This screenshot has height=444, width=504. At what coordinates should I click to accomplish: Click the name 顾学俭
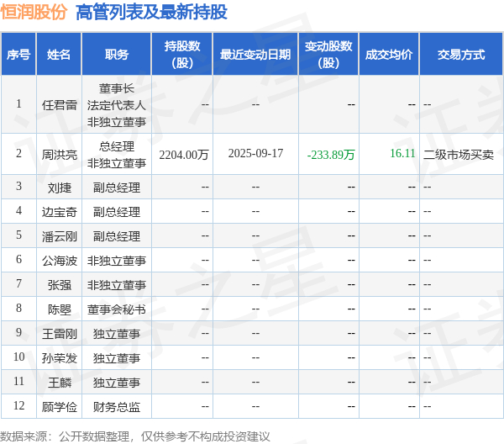(x=59, y=407)
